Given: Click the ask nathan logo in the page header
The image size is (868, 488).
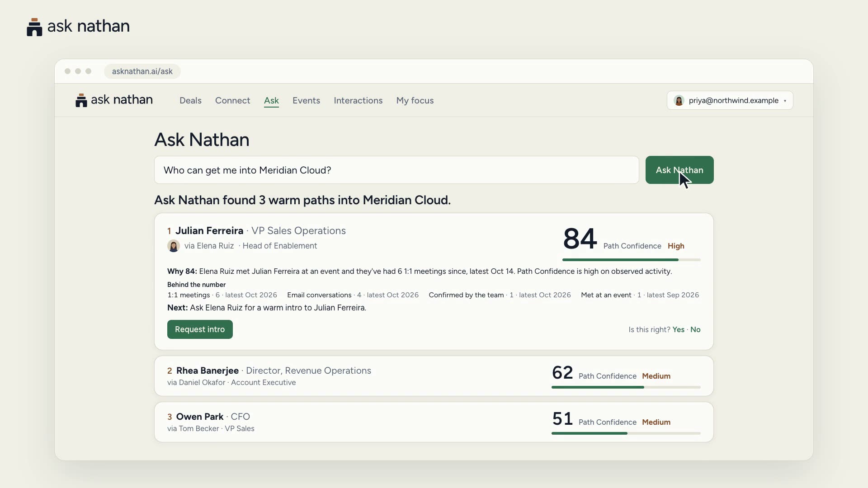Looking at the screenshot, I should coord(78,26).
